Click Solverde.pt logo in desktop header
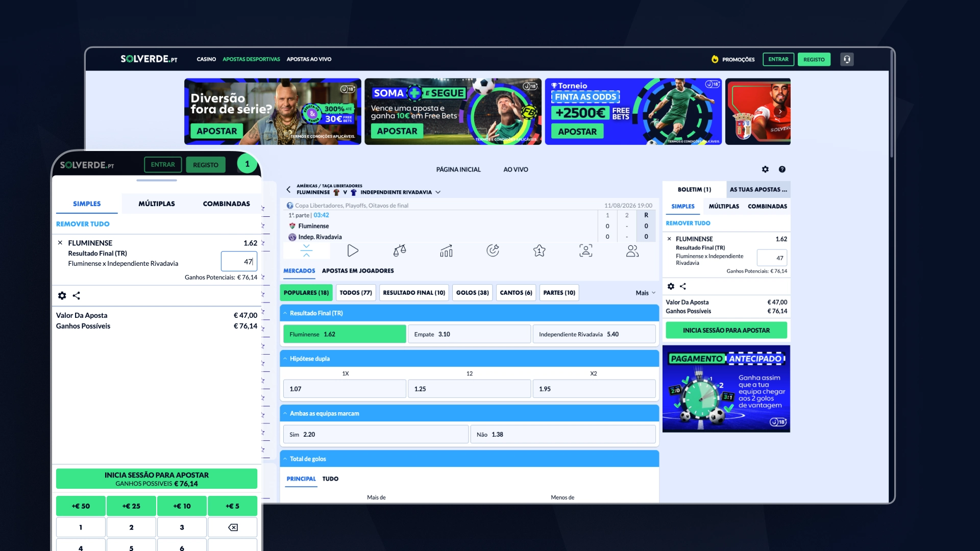The image size is (980, 551). tap(149, 59)
